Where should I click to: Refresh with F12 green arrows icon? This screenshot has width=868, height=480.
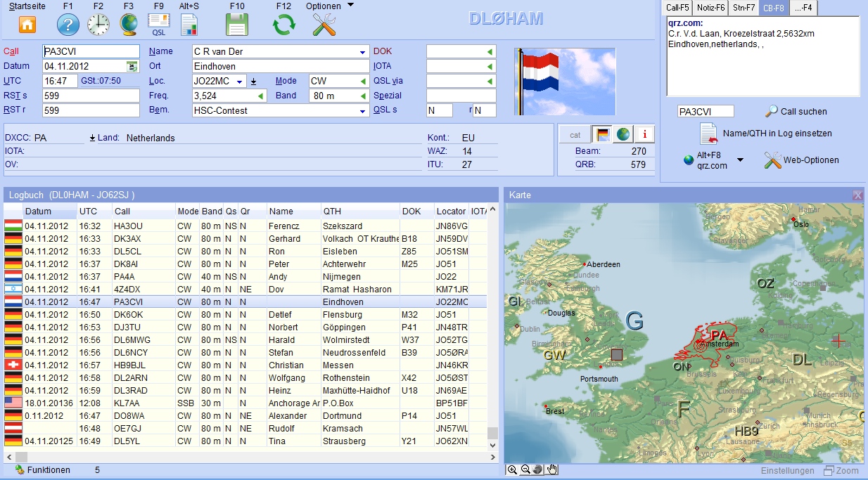(x=284, y=25)
